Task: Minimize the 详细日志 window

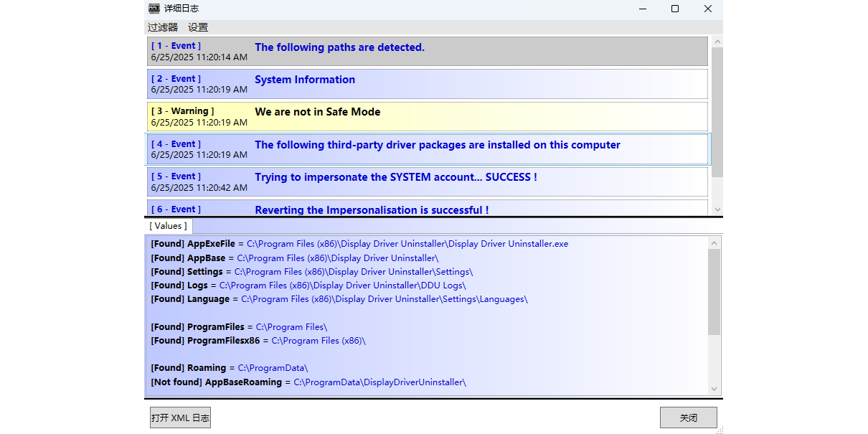Action: (642, 9)
